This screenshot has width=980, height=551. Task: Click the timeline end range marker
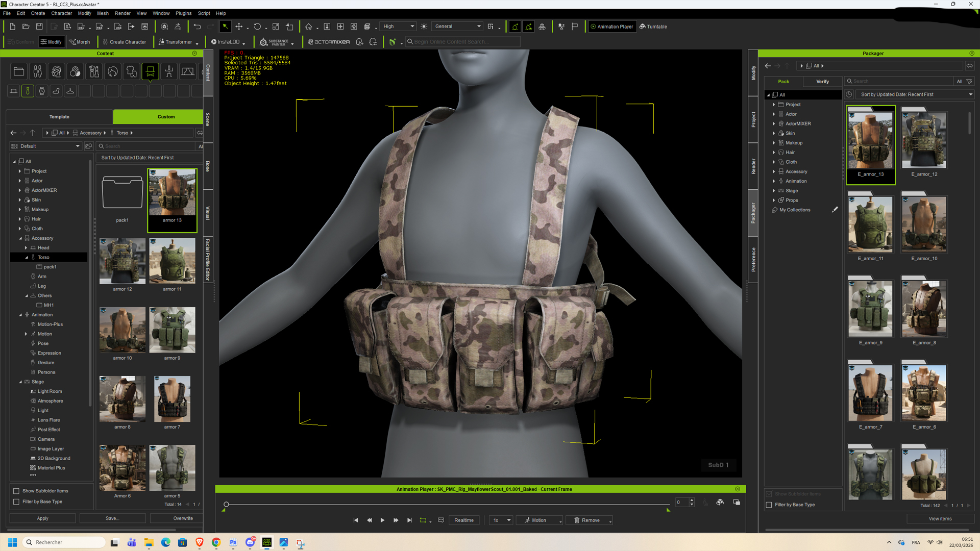tap(668, 510)
